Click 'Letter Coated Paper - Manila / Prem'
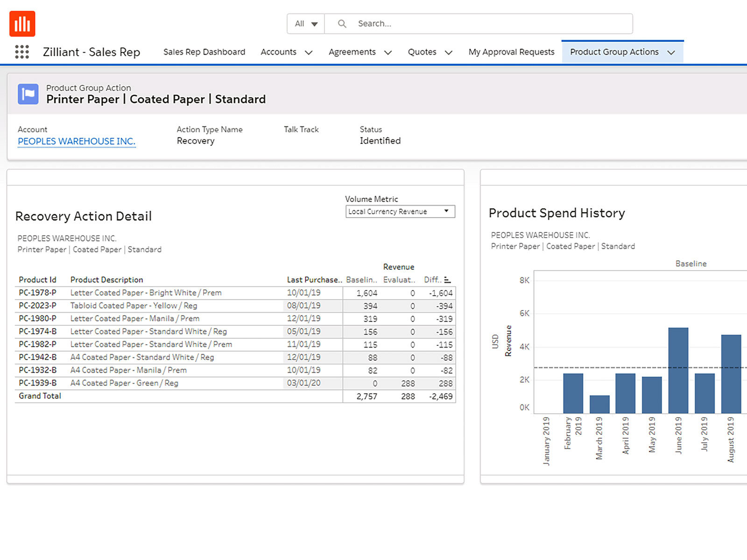Image resolution: width=747 pixels, height=560 pixels. [135, 318]
